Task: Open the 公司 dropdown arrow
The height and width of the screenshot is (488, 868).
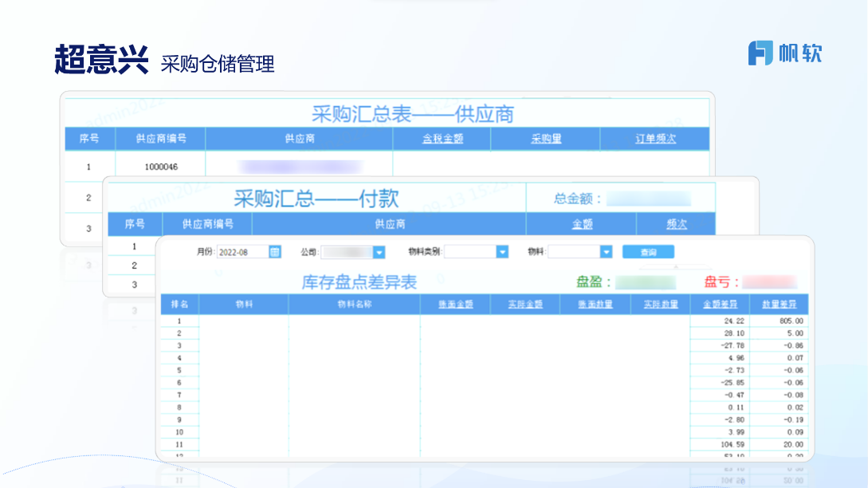Action: (379, 253)
